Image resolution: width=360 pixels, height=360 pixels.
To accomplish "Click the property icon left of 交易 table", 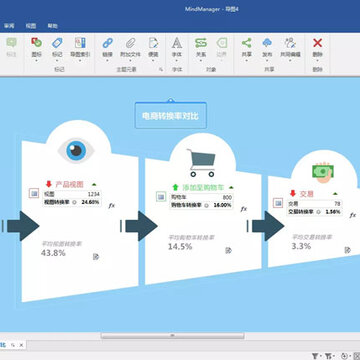I will (x=278, y=203).
